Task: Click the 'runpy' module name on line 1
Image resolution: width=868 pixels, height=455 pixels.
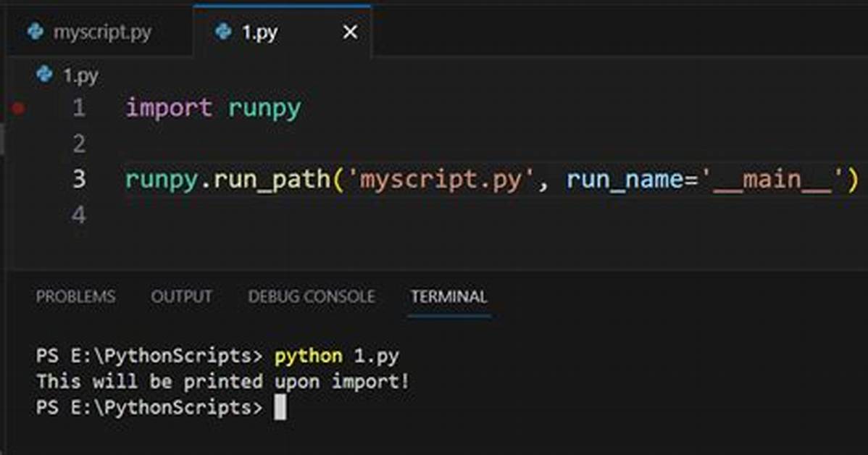Action: point(264,109)
